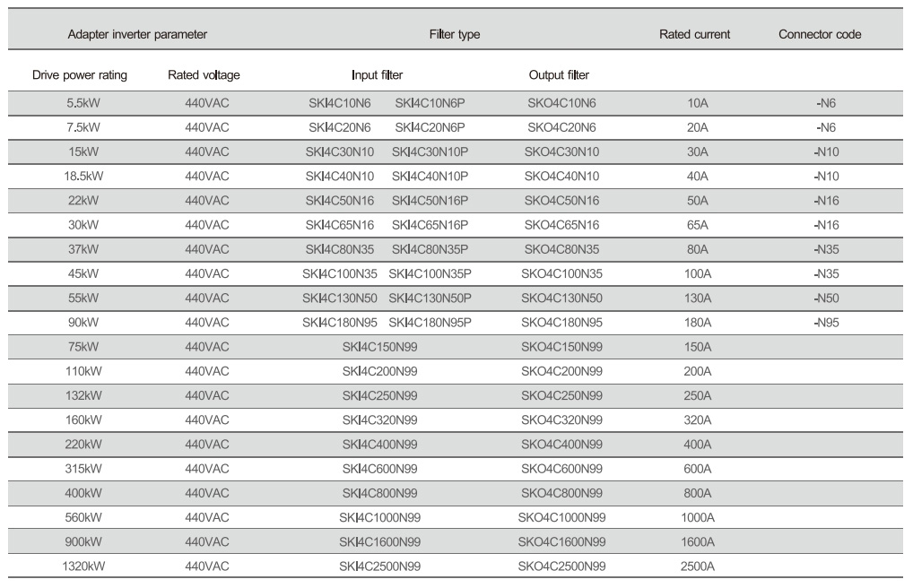Click the 'Rated voltage' subheader

[204, 75]
